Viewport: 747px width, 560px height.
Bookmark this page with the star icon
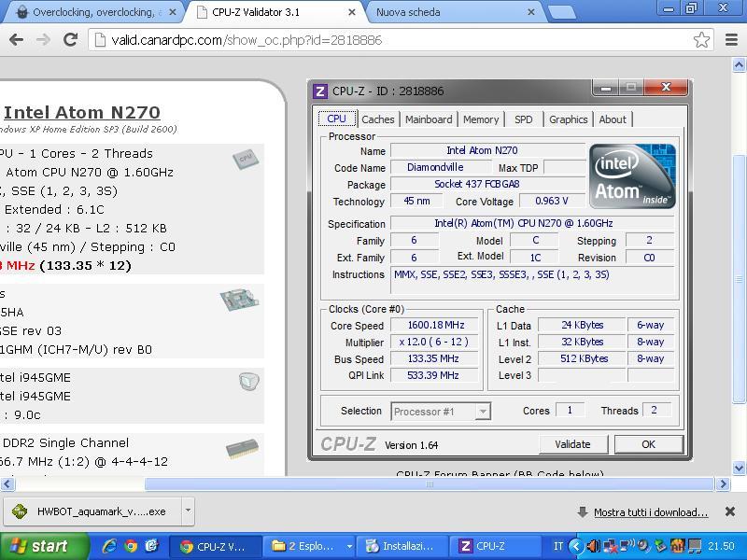[x=701, y=39]
